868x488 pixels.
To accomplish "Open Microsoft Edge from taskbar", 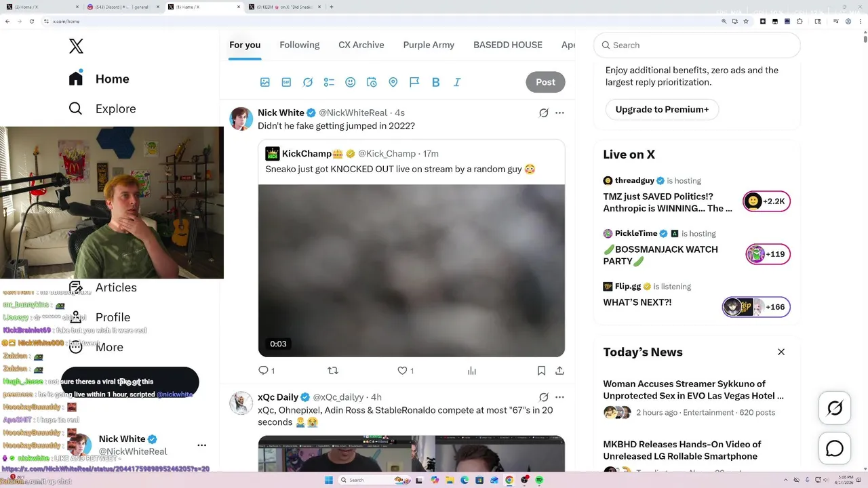I will (465, 480).
